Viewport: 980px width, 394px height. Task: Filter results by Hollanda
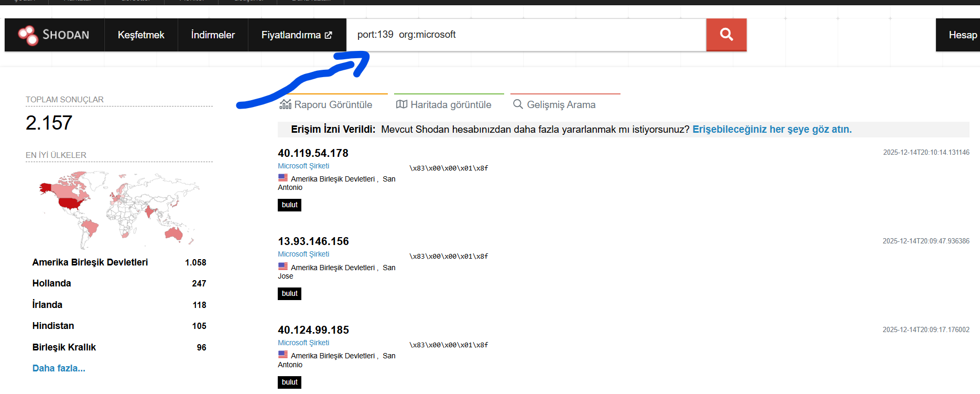(x=51, y=283)
